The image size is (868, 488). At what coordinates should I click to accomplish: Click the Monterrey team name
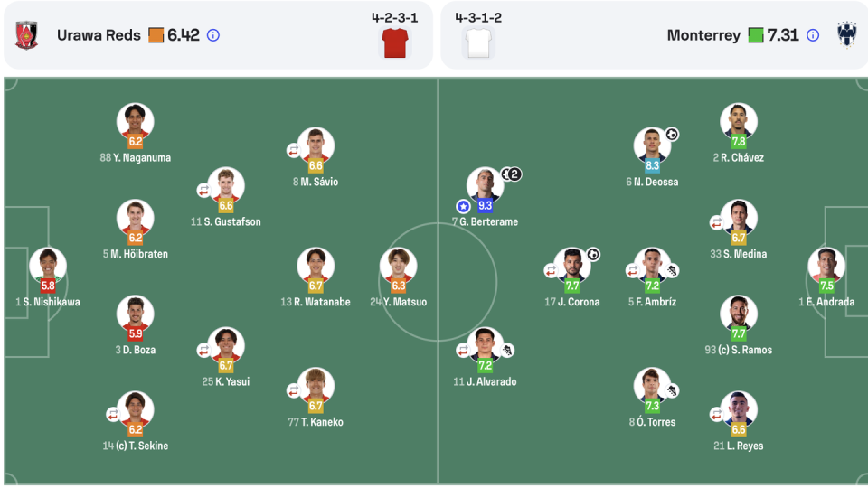pyautogui.click(x=703, y=35)
